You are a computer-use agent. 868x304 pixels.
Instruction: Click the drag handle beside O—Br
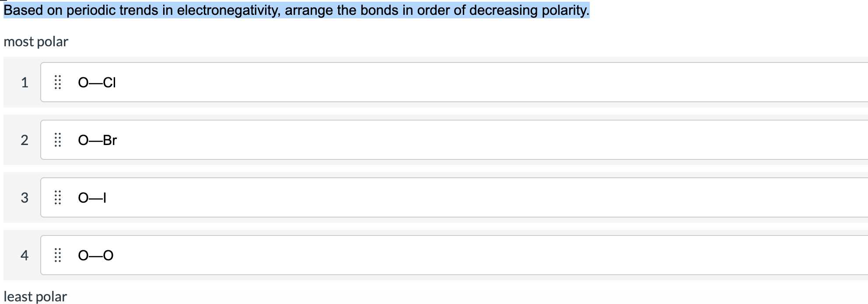click(58, 140)
